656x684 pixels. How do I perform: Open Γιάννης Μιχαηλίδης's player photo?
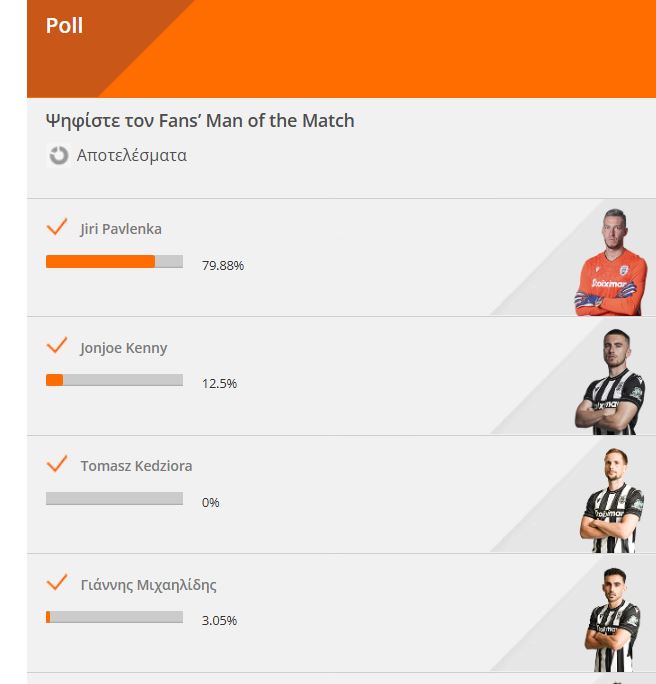coord(612,619)
